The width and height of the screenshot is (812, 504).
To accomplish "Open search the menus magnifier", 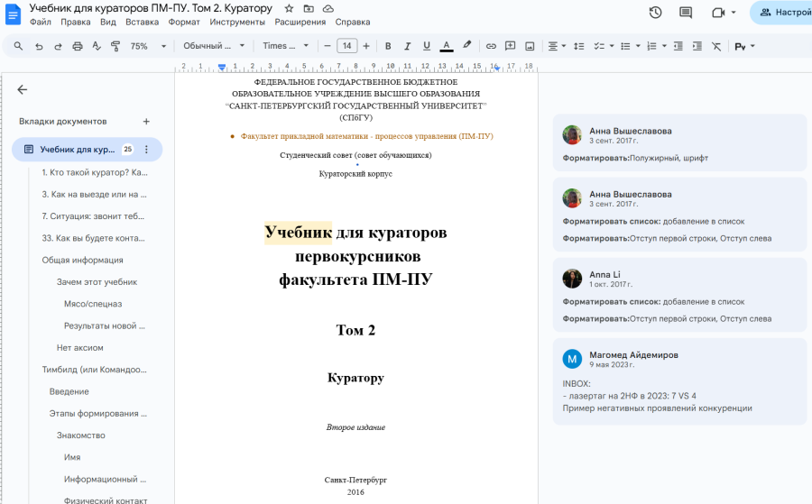I will (18, 46).
